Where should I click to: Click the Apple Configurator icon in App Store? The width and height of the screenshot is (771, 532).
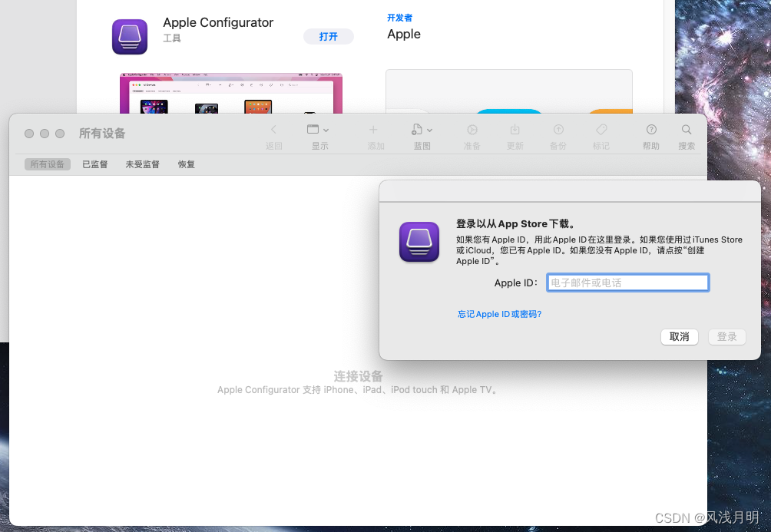pos(130,37)
